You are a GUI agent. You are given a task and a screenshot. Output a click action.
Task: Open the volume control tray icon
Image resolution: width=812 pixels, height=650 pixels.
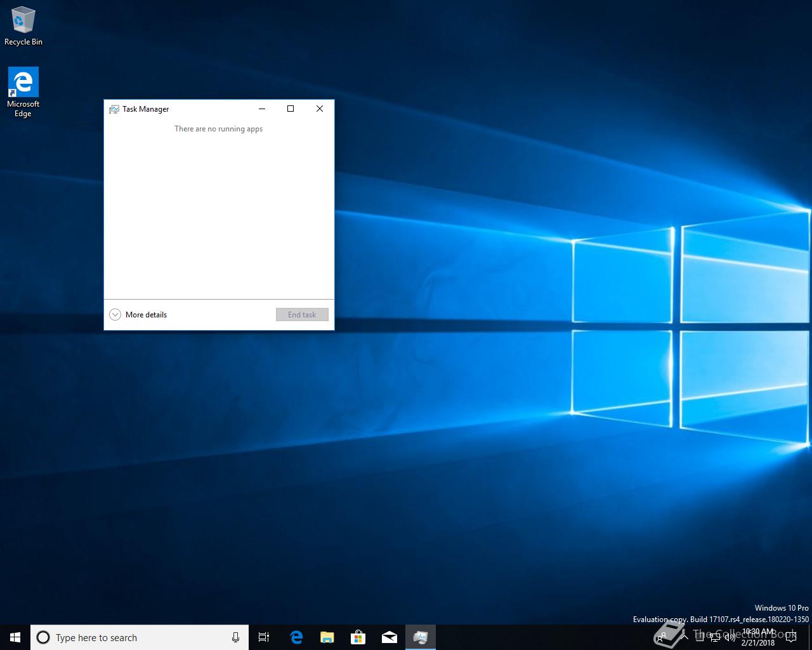click(x=730, y=637)
